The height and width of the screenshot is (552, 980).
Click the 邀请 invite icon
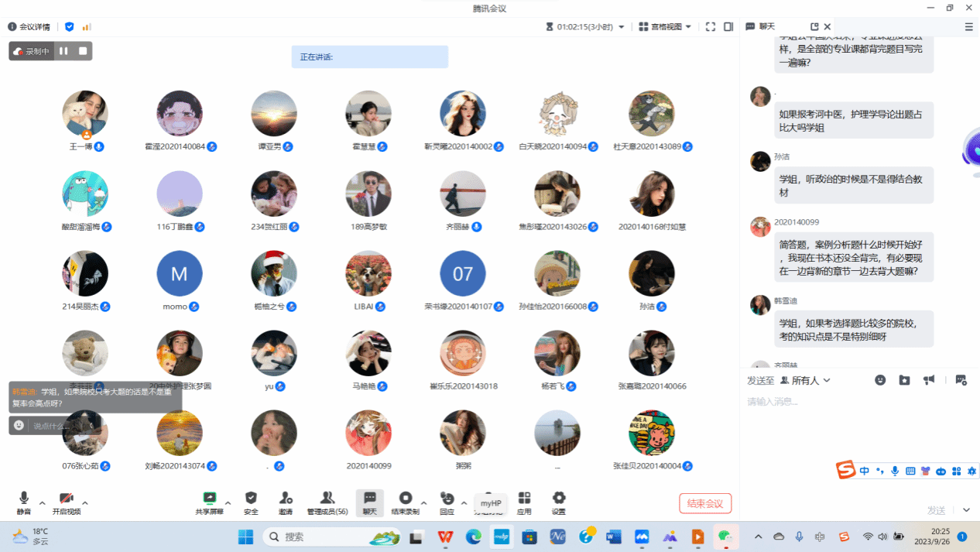pyautogui.click(x=286, y=499)
